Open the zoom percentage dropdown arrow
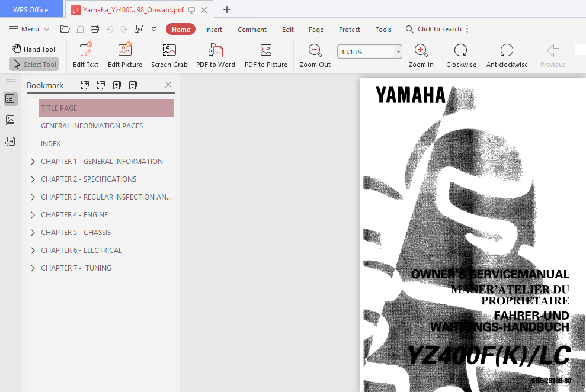Image resolution: width=586 pixels, height=392 pixels. pos(398,52)
